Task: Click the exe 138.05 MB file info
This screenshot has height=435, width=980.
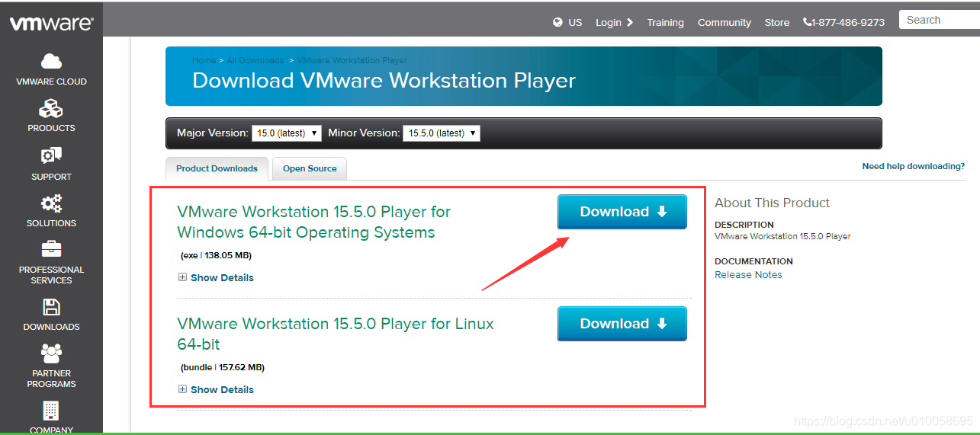Action: point(216,255)
